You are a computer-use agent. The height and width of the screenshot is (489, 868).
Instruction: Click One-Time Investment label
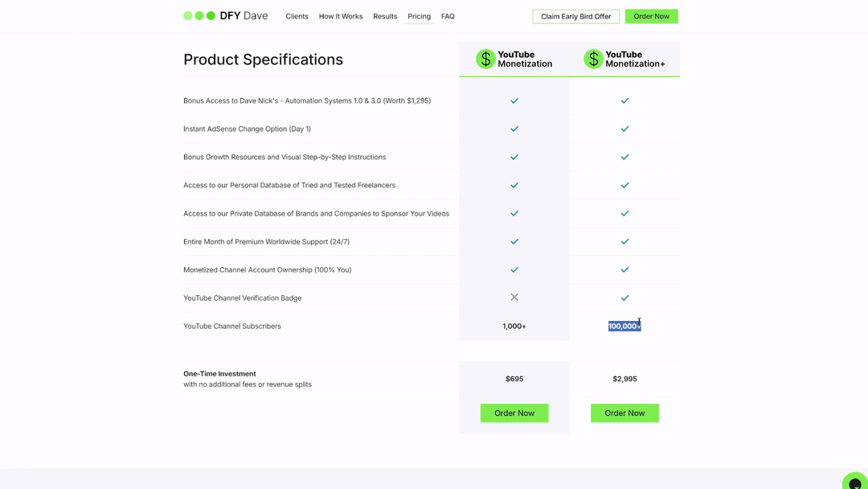[219, 374]
